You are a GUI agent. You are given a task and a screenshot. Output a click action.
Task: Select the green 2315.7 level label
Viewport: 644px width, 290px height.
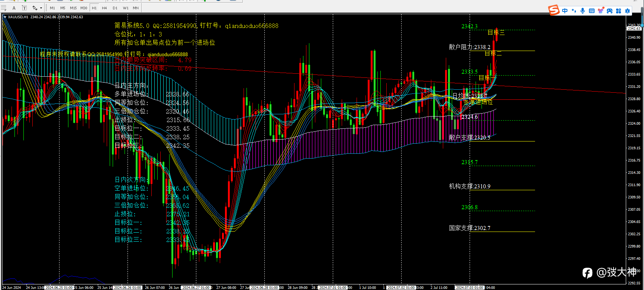pos(470,162)
